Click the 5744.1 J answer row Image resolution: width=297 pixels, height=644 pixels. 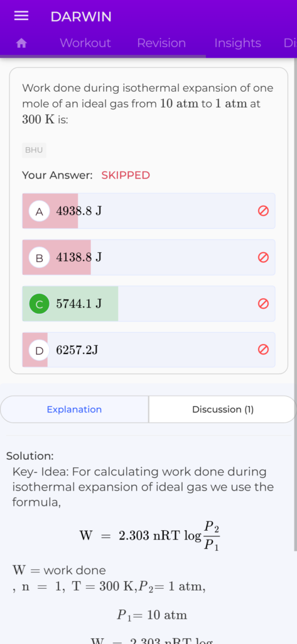pos(148,304)
